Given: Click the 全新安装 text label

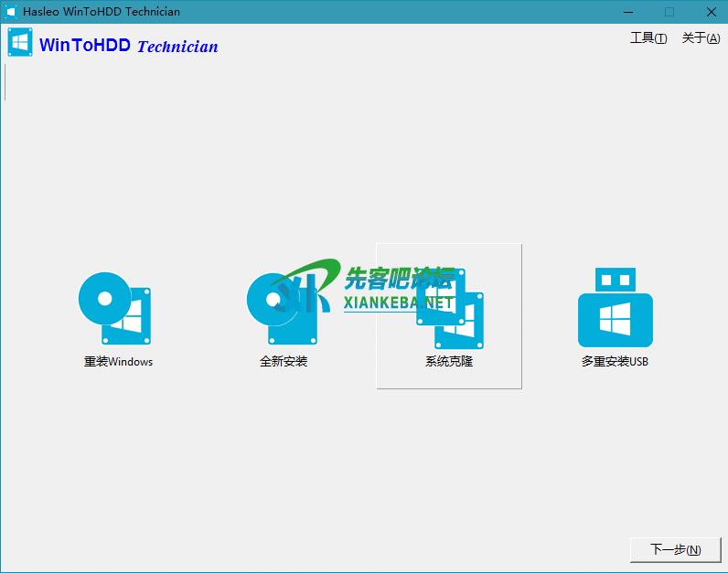Looking at the screenshot, I should (284, 361).
